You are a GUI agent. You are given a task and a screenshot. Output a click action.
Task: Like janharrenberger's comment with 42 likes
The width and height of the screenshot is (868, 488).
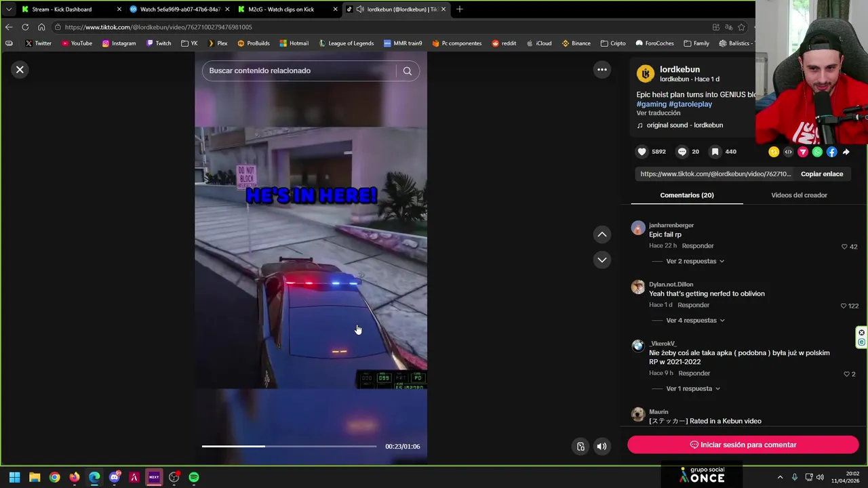pyautogui.click(x=844, y=247)
